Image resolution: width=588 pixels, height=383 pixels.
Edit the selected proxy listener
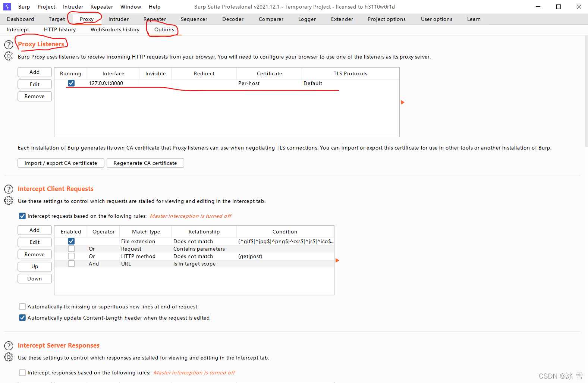[35, 84]
